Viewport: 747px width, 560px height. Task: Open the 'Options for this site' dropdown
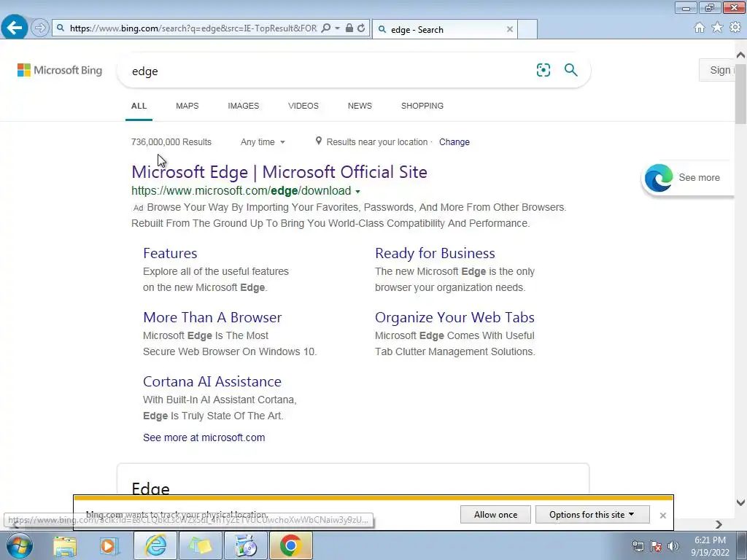click(x=592, y=514)
